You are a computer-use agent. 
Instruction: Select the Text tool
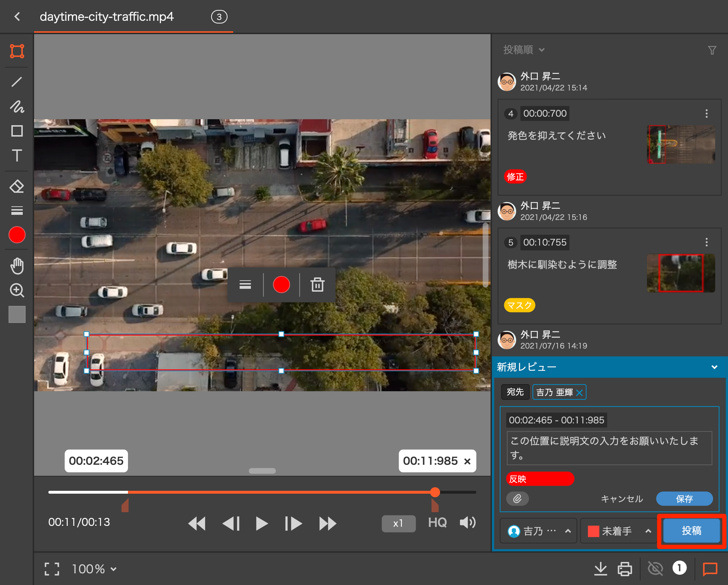click(x=17, y=156)
